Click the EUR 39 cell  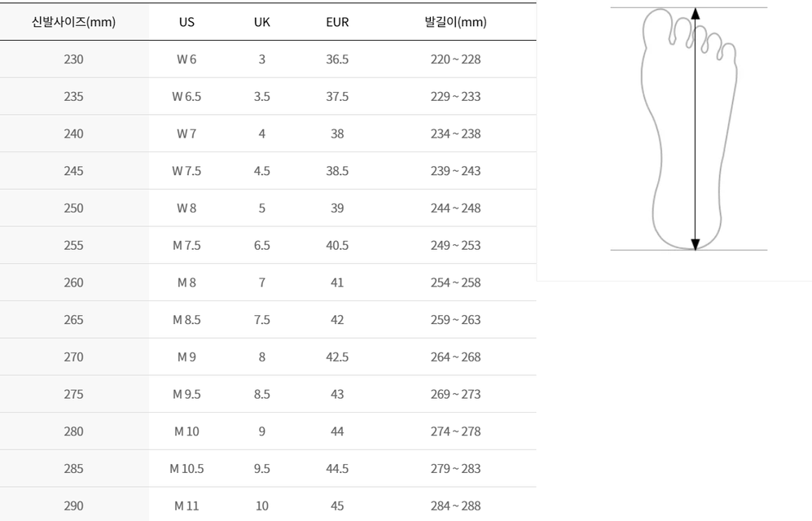pos(337,208)
